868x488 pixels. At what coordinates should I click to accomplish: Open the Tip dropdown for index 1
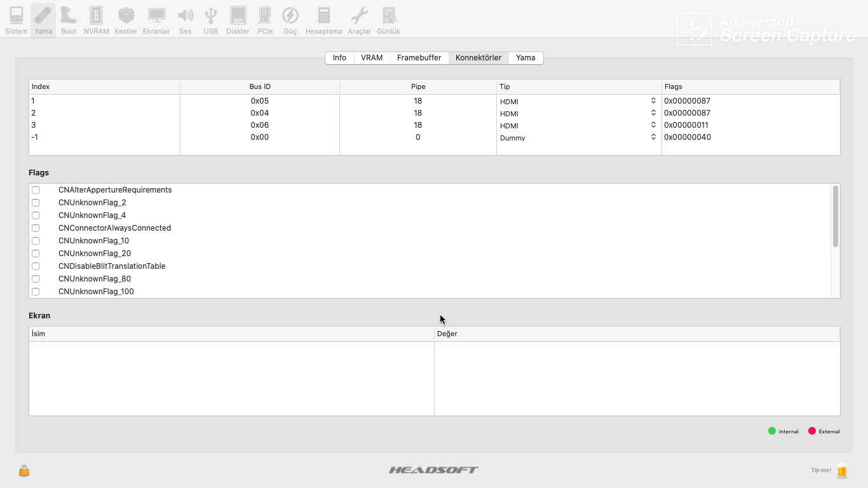[653, 101]
